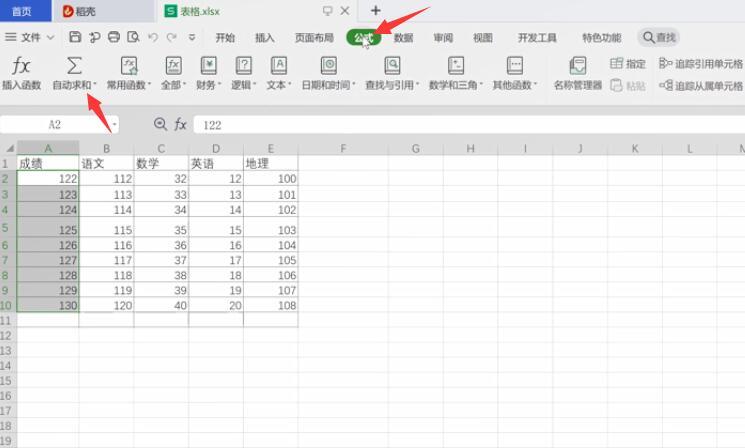
Task: Click the Undo arrow icon
Action: pyautogui.click(x=153, y=37)
